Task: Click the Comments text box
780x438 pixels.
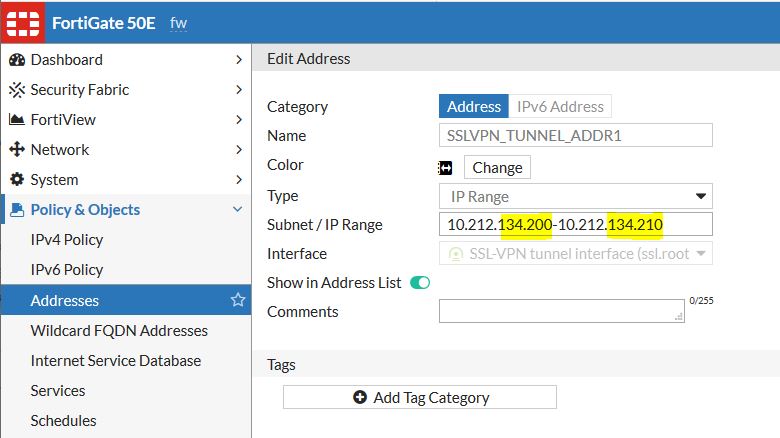Action: pyautogui.click(x=562, y=311)
